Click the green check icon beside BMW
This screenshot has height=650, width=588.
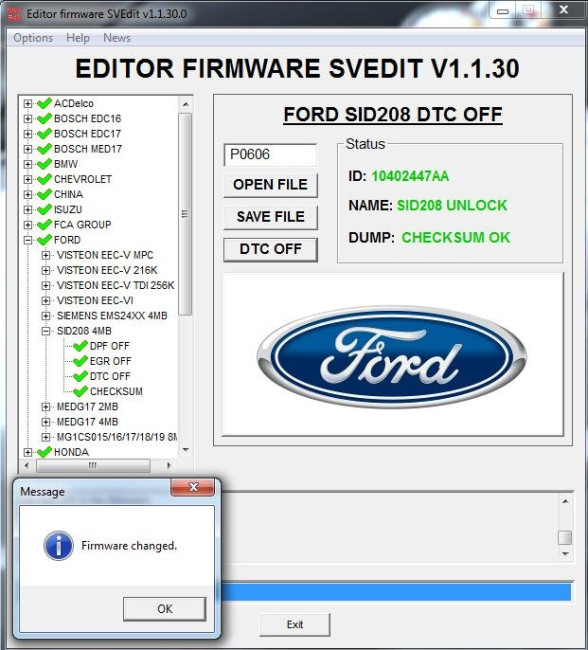click(x=44, y=164)
